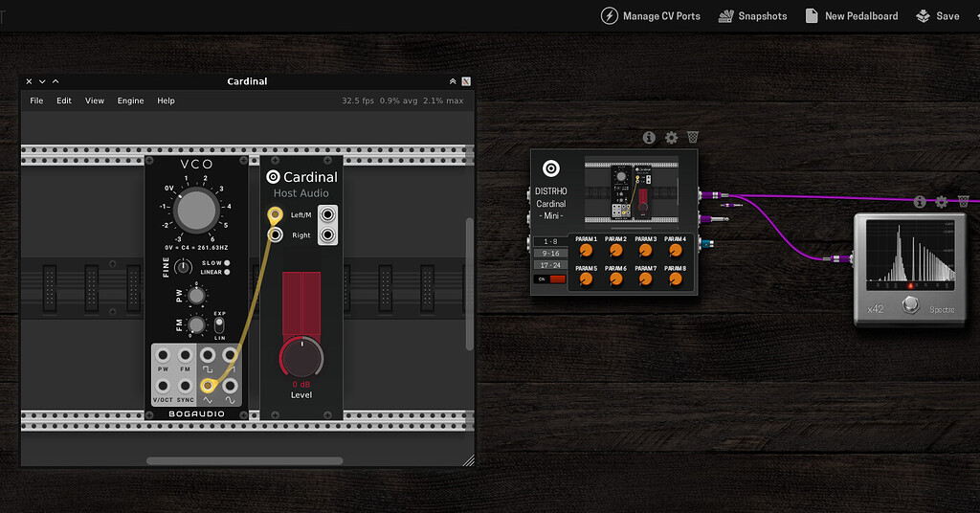
Task: Click Host Audio Right output jack
Action: coord(327,234)
